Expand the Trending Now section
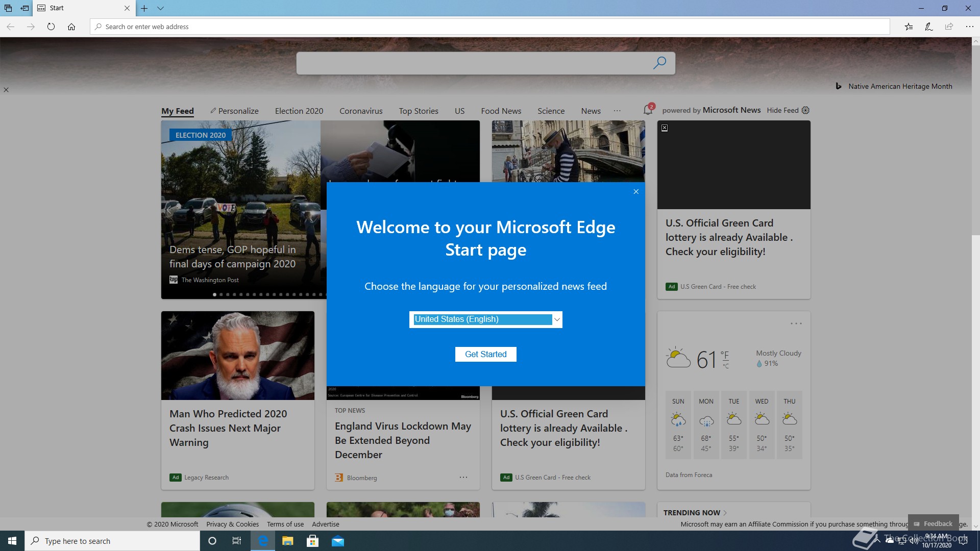This screenshot has height=551, width=980. click(x=695, y=512)
